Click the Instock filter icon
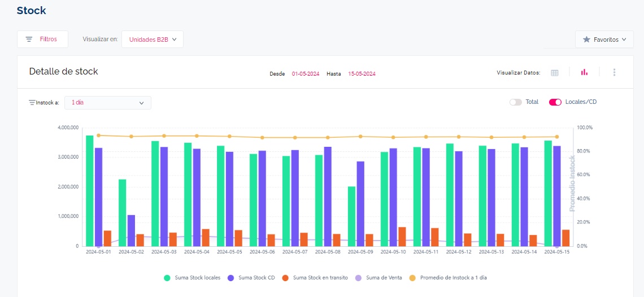 [32, 103]
